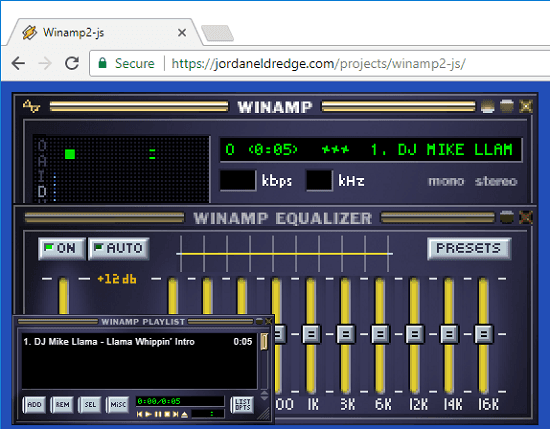Viewport: 550px width, 429px height.
Task: Click the 0:05 track duration in playlist
Action: tap(243, 341)
